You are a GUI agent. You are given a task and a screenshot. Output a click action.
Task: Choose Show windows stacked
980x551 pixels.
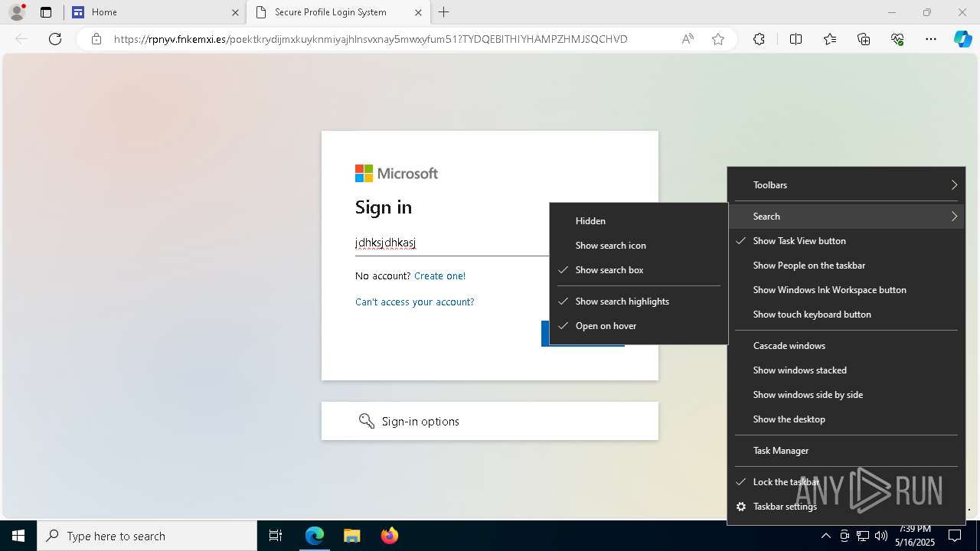[x=846, y=370]
